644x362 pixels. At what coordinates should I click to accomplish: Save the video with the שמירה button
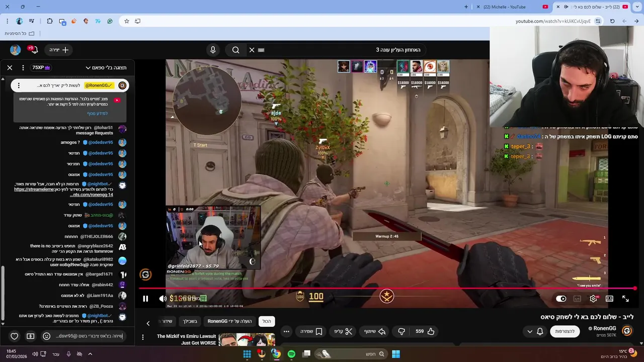pyautogui.click(x=311, y=331)
